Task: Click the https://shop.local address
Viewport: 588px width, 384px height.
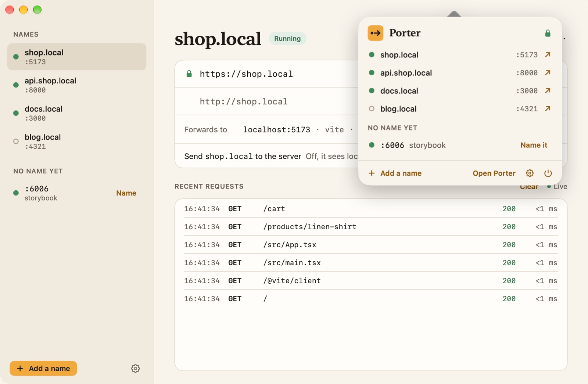Action: [246, 74]
